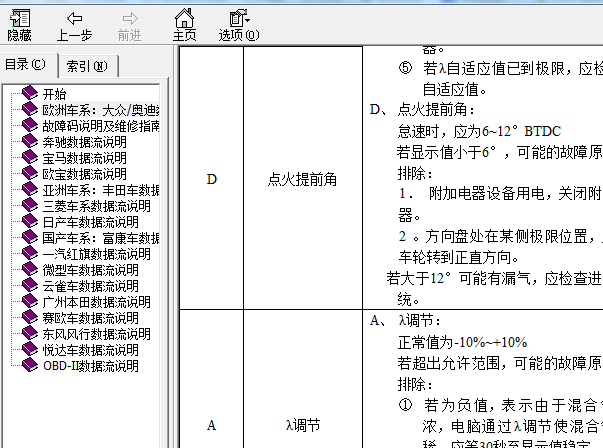Select 亚洲车系：丰田车数据 entry
The image size is (603, 448).
(x=100, y=190)
